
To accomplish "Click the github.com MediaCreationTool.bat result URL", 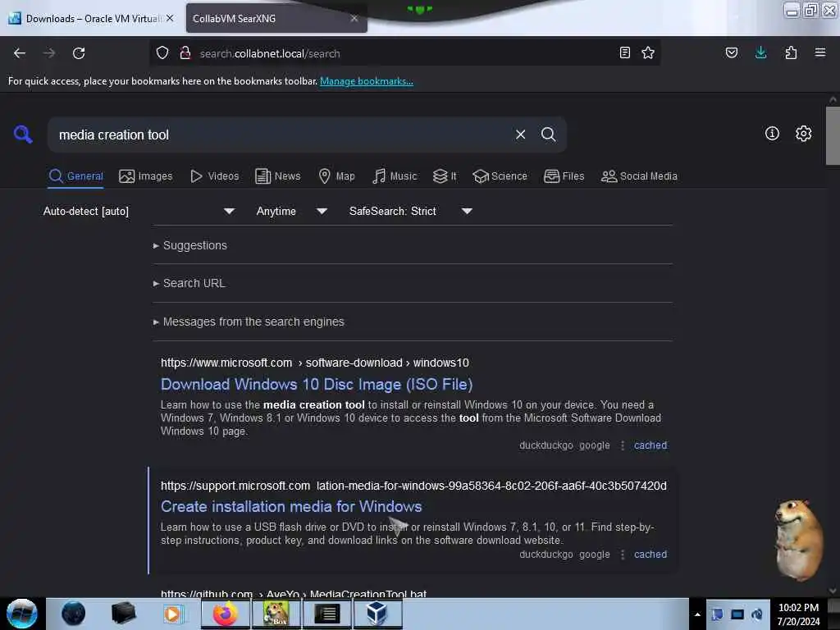I will pos(294,593).
